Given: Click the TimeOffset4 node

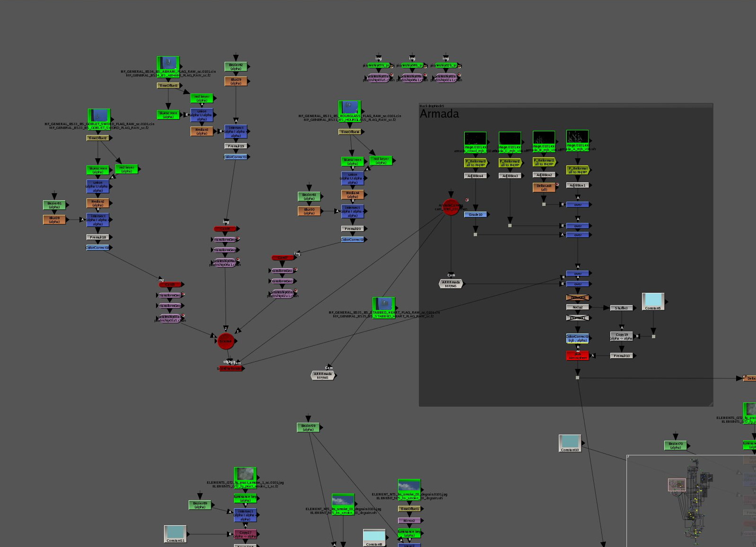Looking at the screenshot, I should 350,132.
